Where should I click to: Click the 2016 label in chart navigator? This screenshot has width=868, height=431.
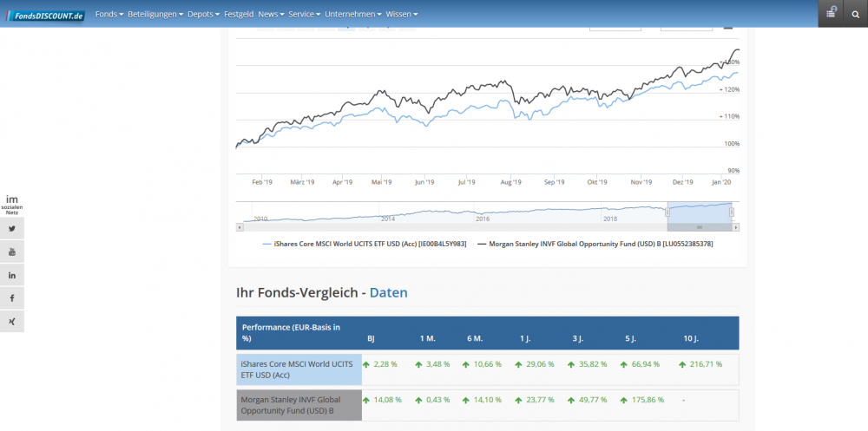point(483,219)
